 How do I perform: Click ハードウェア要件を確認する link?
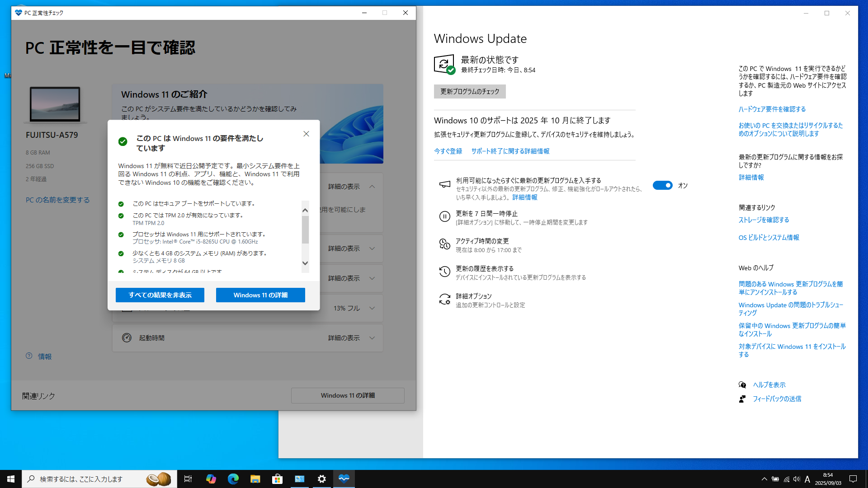point(772,109)
